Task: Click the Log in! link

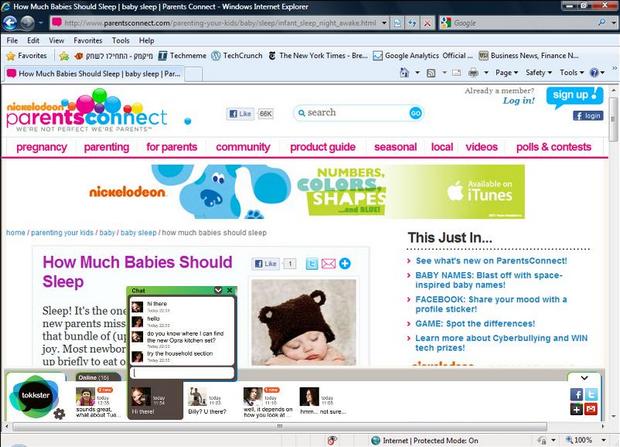Action: 518,101
